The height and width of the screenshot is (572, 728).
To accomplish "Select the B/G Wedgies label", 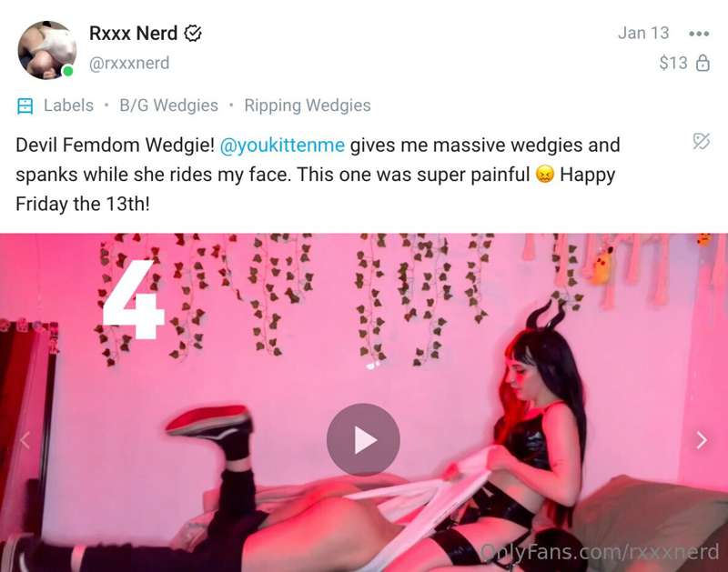I will [x=168, y=105].
